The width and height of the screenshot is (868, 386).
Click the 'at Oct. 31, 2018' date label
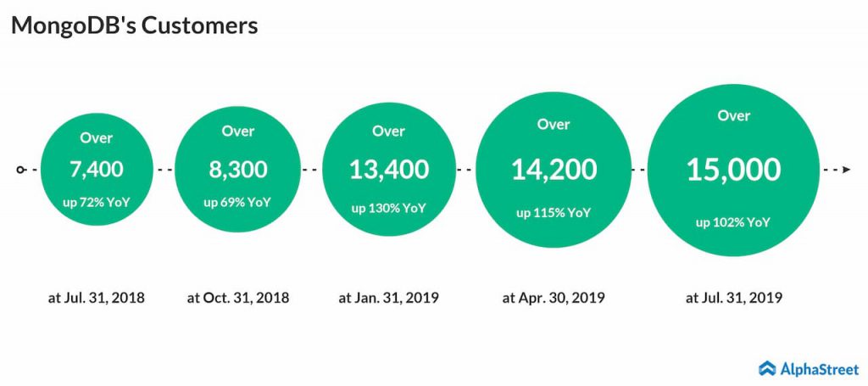pos(238,298)
